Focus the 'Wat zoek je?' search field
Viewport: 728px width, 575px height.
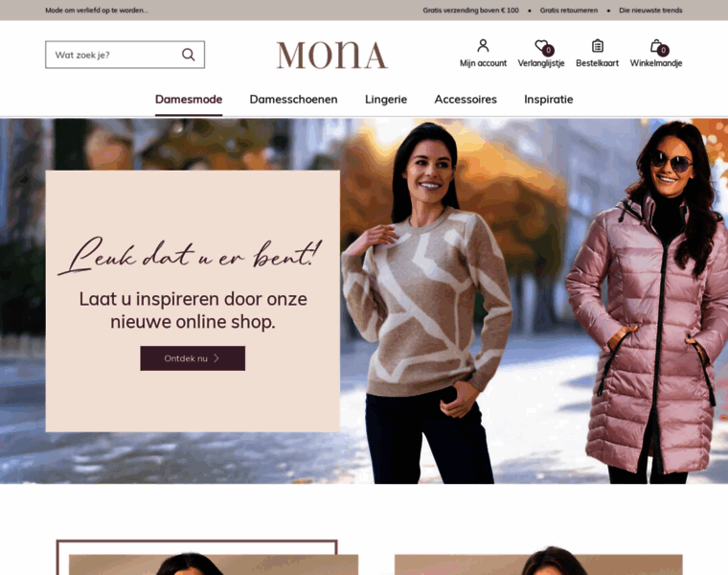tap(125, 55)
